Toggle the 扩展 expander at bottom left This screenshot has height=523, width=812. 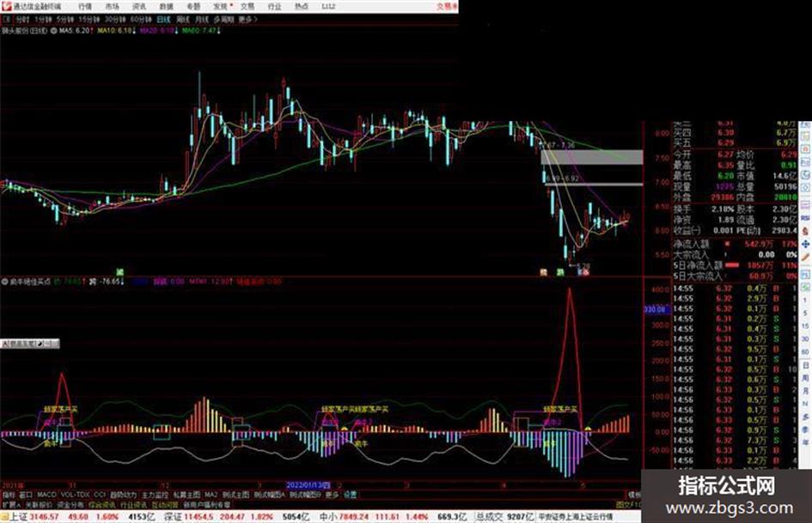[x=11, y=504]
